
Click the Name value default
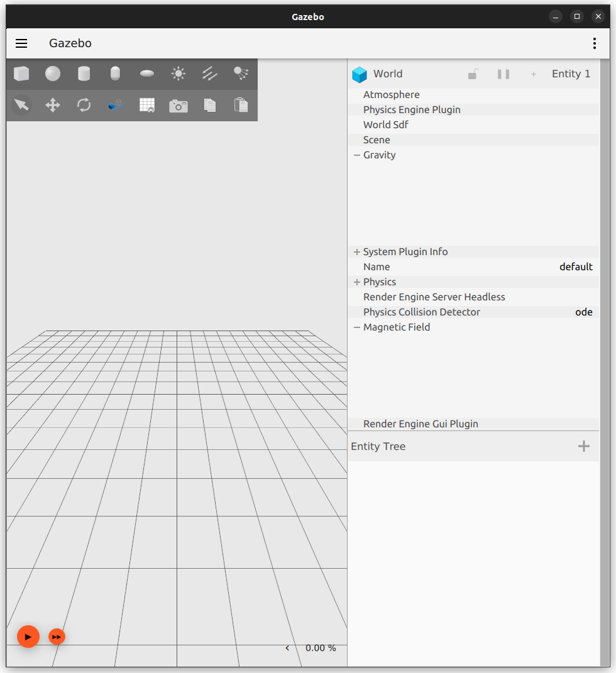point(576,267)
